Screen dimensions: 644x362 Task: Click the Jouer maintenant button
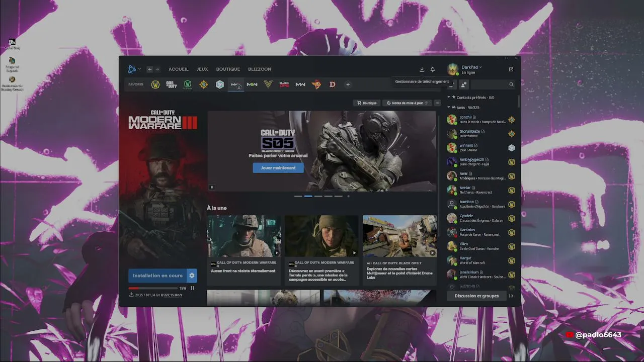click(x=278, y=168)
